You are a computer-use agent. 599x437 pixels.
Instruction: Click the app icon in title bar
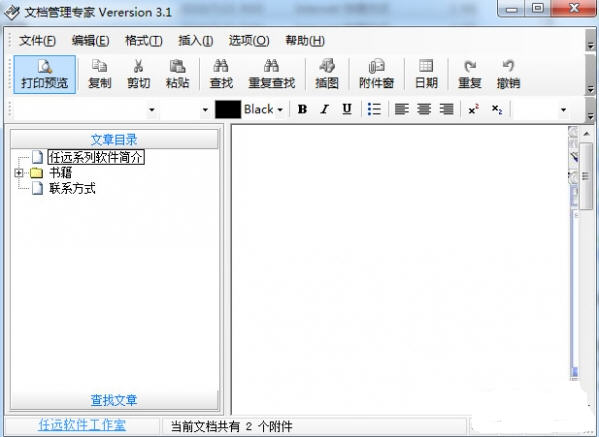[11, 12]
